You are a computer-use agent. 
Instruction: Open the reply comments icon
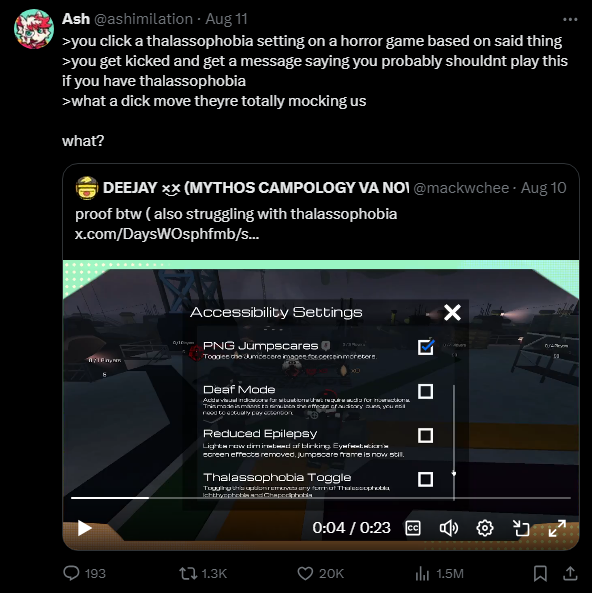pos(71,573)
